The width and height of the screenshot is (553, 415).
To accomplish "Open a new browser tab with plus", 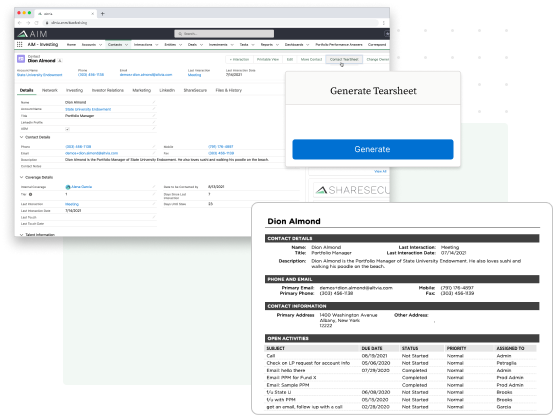I will point(103,13).
